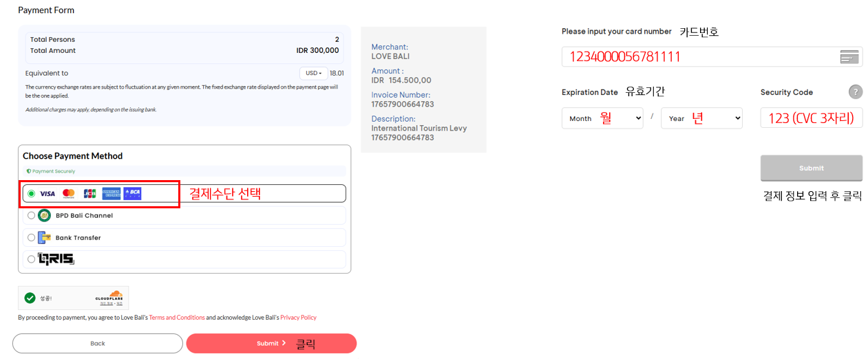Click the BCA card logo
The image size is (868, 363).
pos(132,194)
